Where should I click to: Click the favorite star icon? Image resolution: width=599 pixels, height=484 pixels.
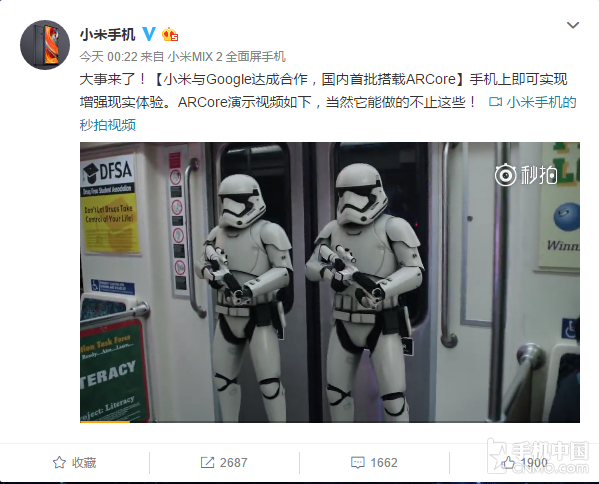(x=59, y=463)
